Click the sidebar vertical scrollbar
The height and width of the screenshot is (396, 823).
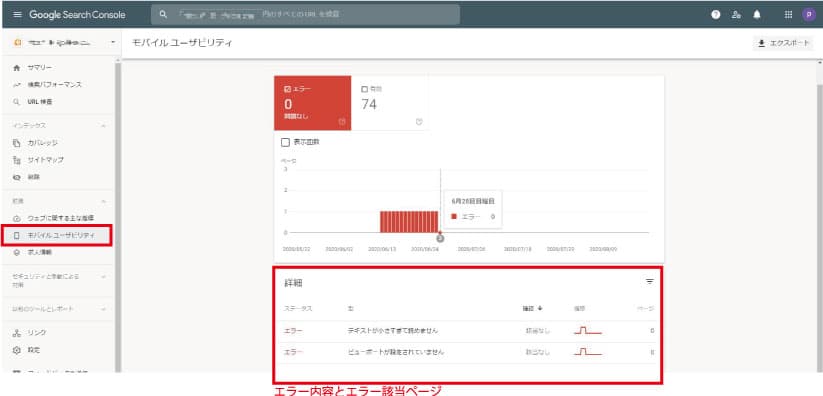point(118,218)
